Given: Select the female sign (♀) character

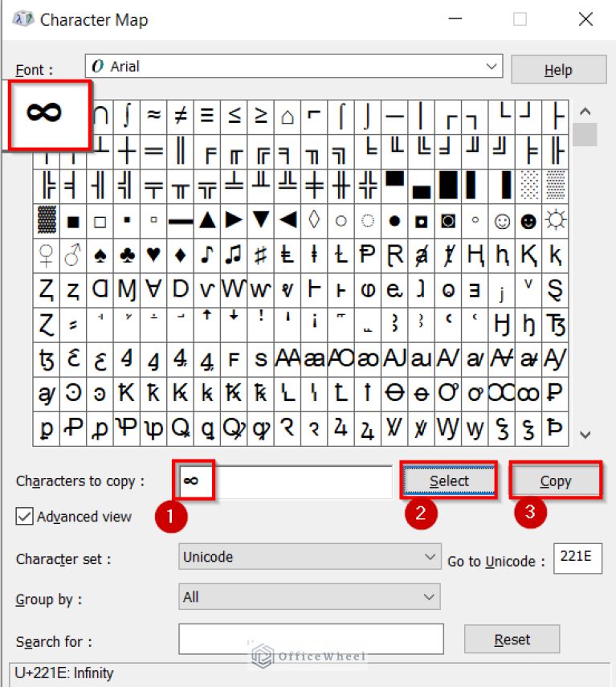Looking at the screenshot, I should (x=47, y=255).
